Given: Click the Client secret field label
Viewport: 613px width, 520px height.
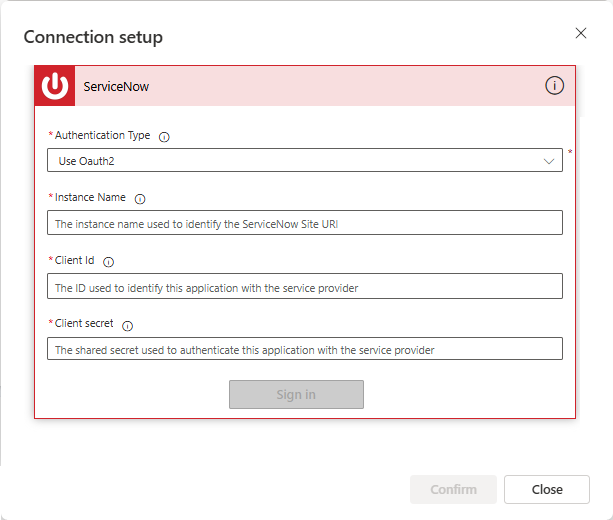Looking at the screenshot, I should (x=84, y=324).
